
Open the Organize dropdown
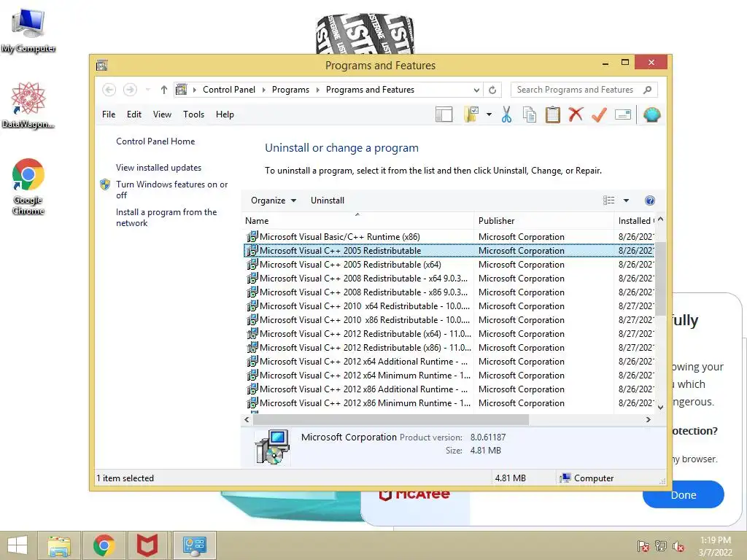[274, 201]
